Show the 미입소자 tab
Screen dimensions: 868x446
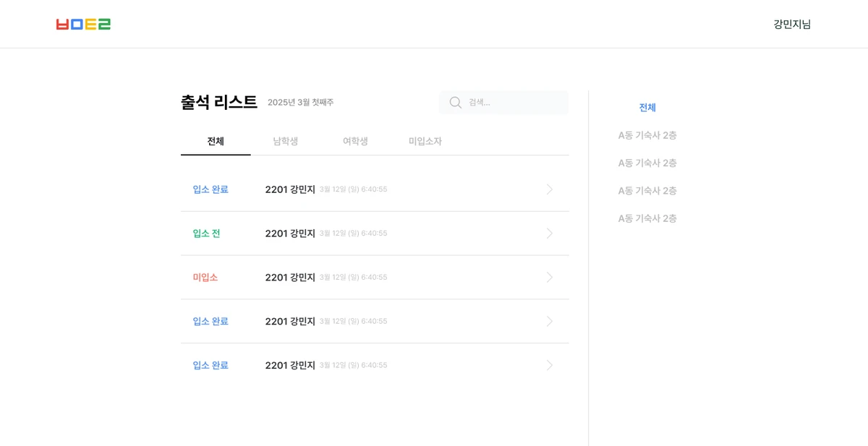point(425,141)
